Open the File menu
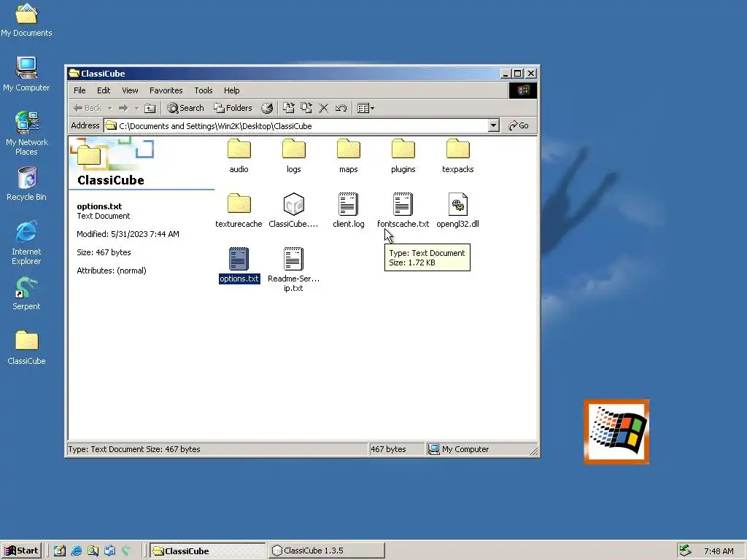 pyautogui.click(x=80, y=90)
